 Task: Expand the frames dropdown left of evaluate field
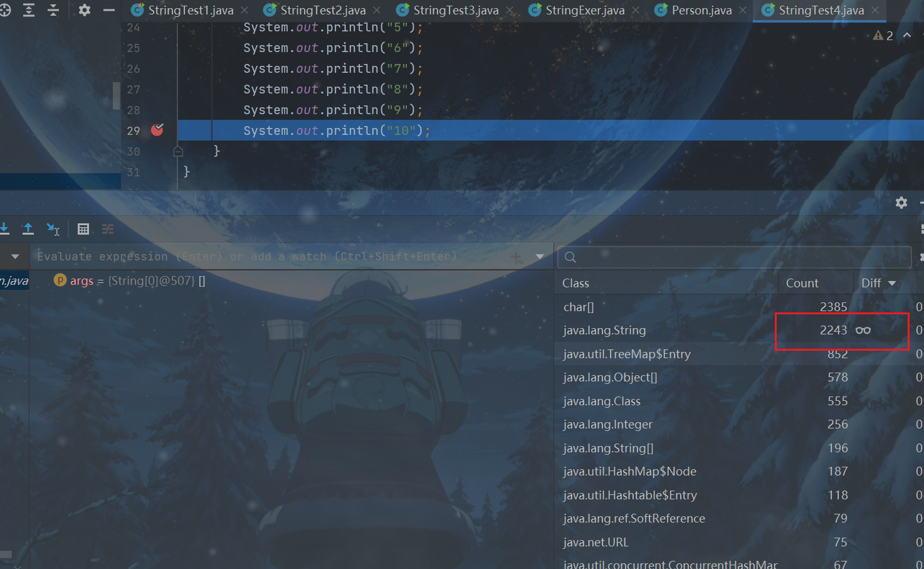pyautogui.click(x=15, y=257)
